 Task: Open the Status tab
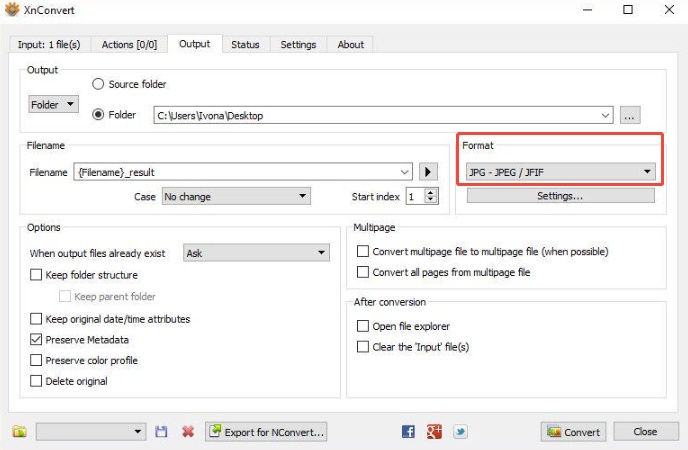(x=245, y=45)
